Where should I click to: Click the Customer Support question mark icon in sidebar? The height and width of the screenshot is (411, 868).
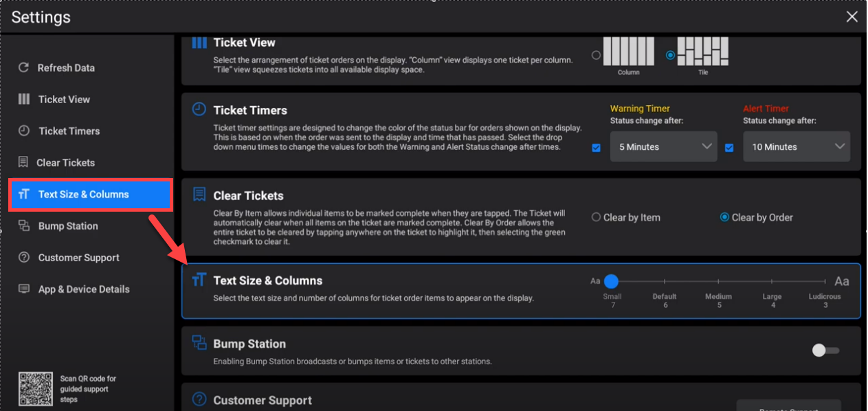tap(23, 258)
